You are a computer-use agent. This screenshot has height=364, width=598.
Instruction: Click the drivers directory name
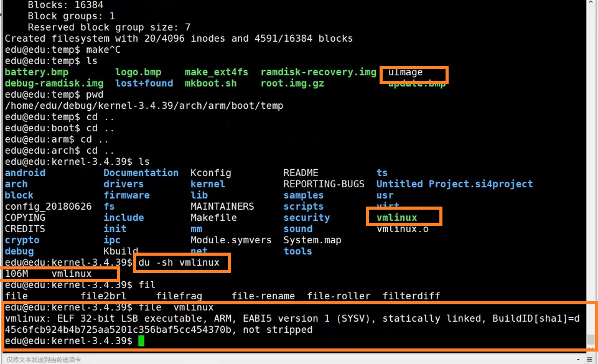click(x=123, y=184)
